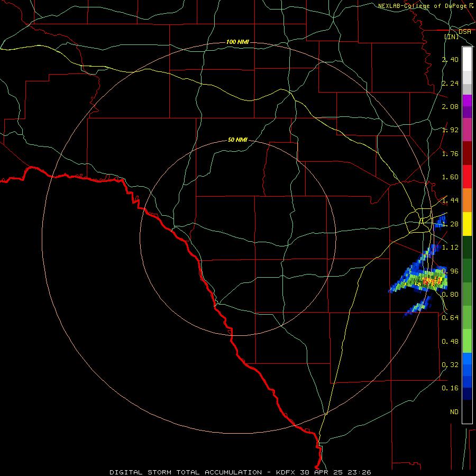Click the 1.12 legend value
Screen dimensions: 476x476
450,248
